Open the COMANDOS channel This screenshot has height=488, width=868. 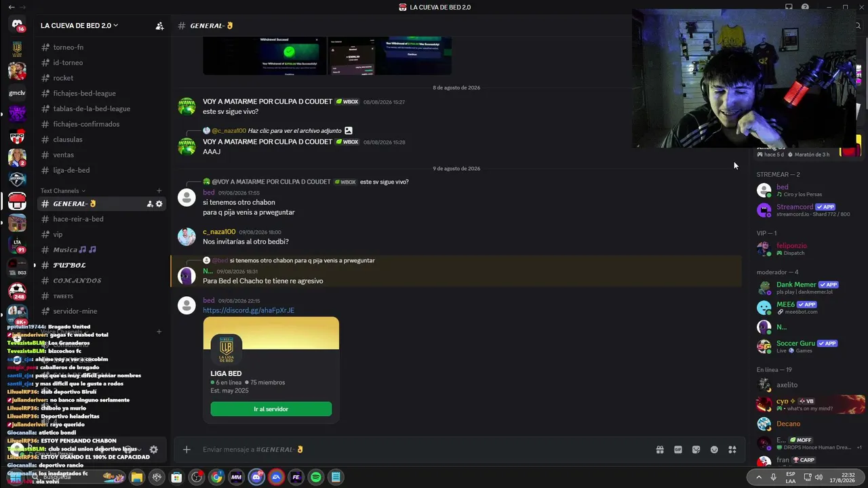tap(100, 281)
